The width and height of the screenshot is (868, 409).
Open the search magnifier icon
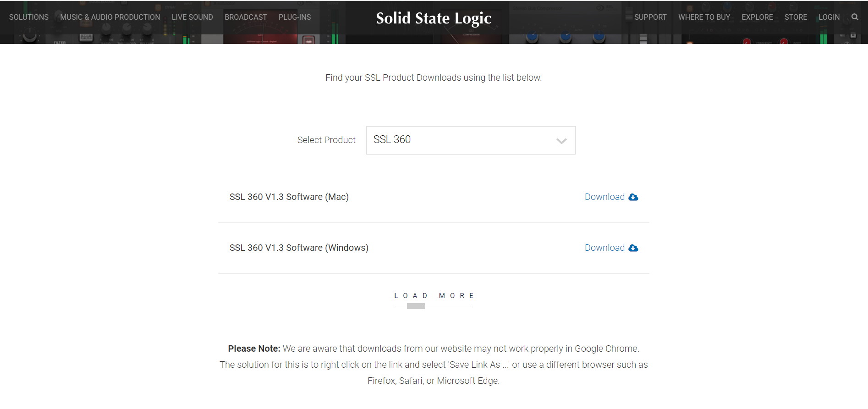855,17
